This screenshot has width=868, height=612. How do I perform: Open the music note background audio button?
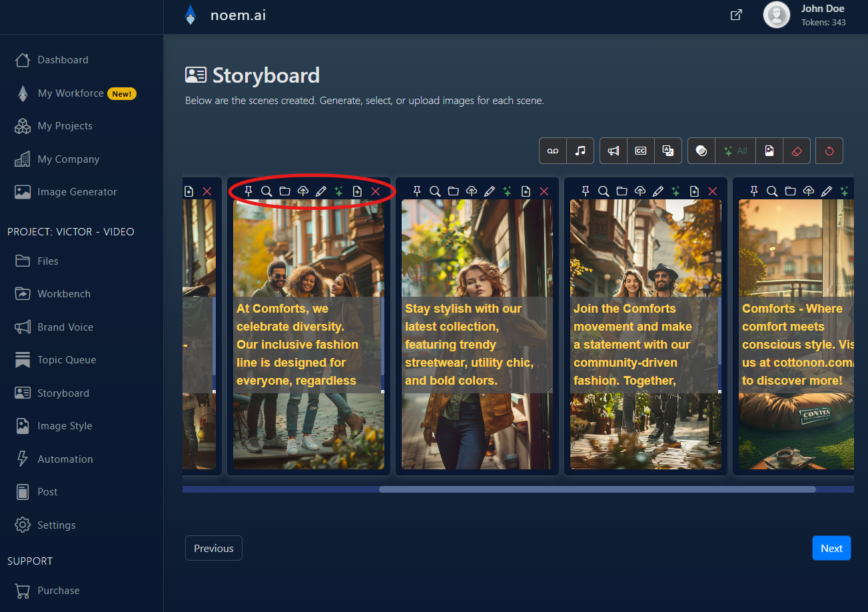coord(580,151)
